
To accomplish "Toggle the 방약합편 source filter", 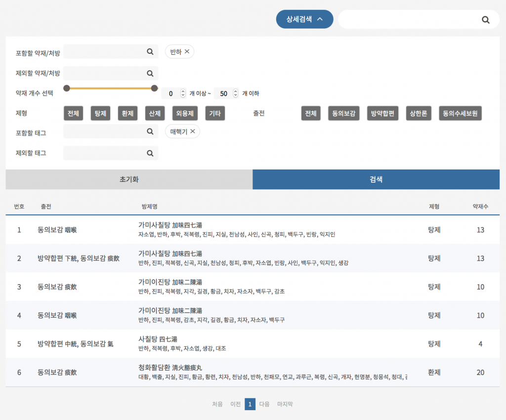I will 383,113.
